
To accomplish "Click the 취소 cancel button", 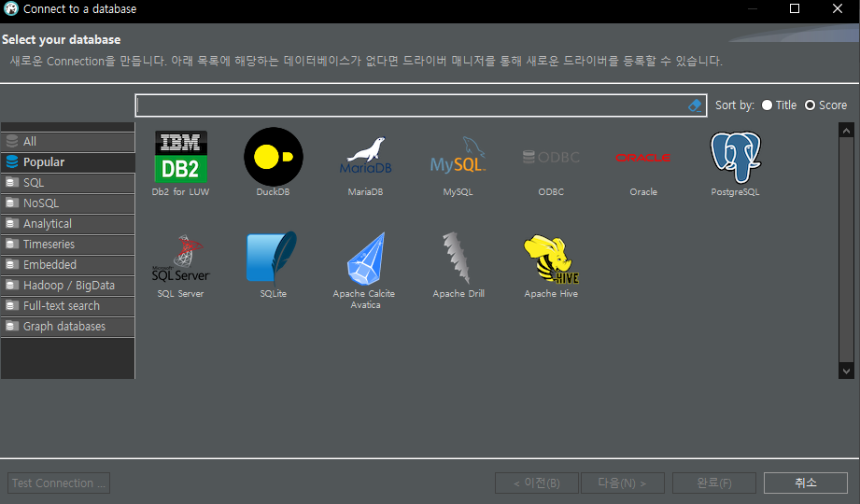I will point(806,483).
